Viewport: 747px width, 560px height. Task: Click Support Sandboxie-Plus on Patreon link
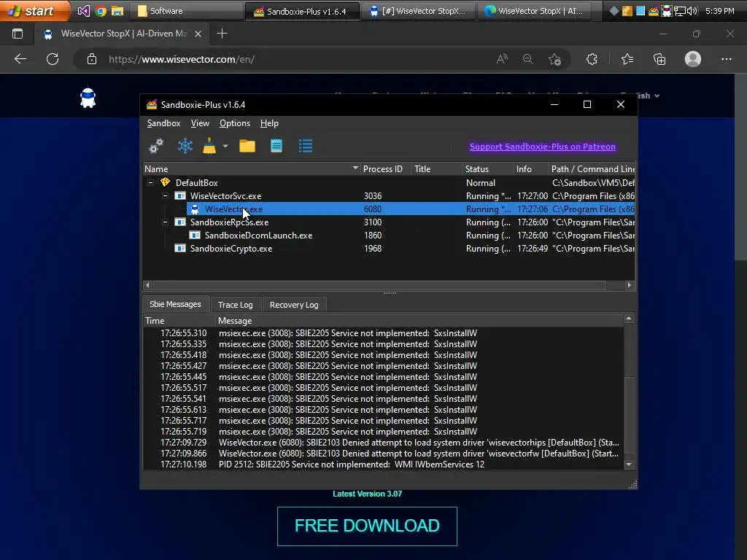click(x=543, y=147)
